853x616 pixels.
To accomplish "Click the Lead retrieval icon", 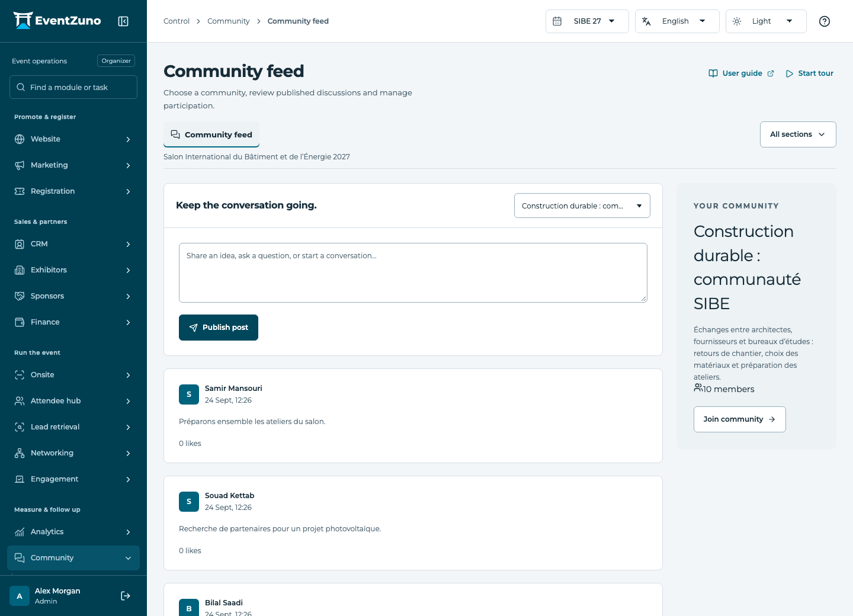I will (20, 427).
